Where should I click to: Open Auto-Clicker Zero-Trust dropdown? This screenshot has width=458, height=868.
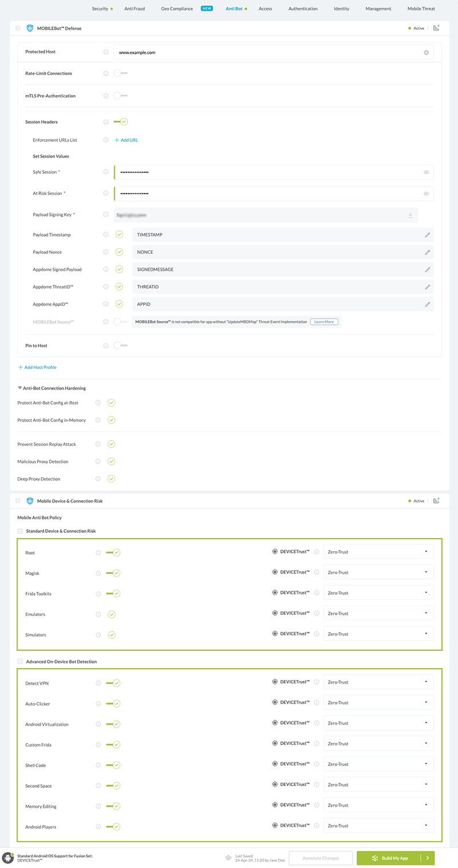(378, 702)
